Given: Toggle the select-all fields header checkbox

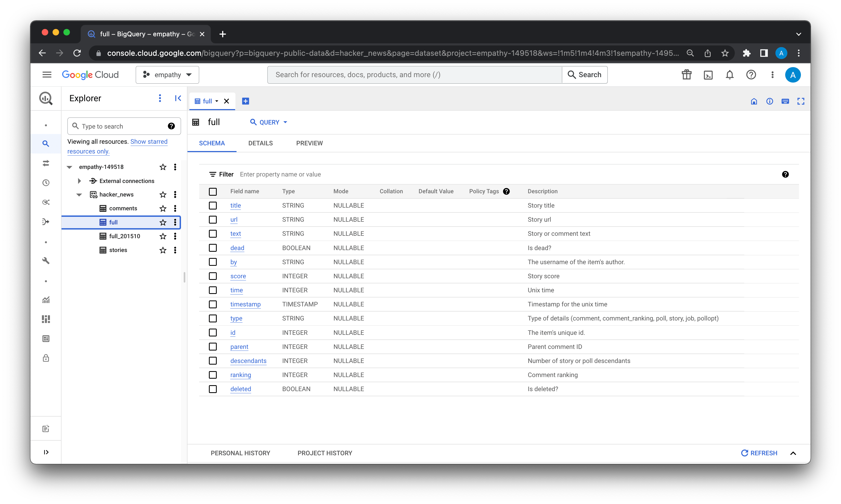Looking at the screenshot, I should pos(213,192).
